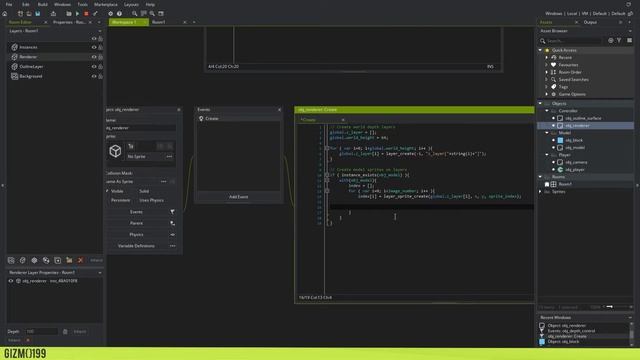Open the Start Page home icon
Screen dimensions: 640x360
point(5,13)
